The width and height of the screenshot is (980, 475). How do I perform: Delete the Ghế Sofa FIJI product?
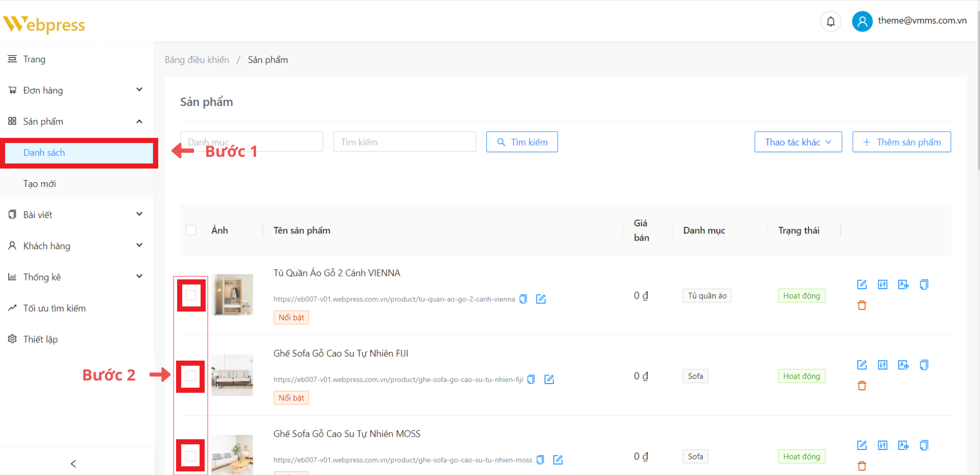pos(862,386)
